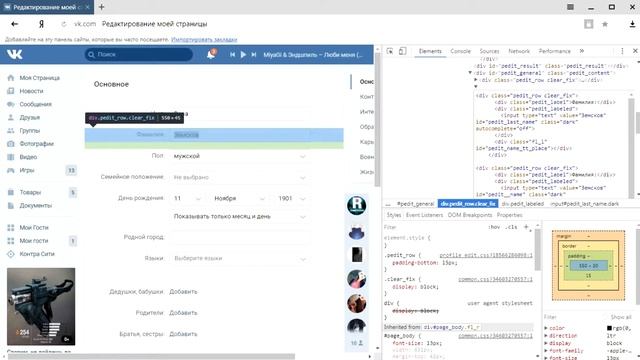Open the Языки selection dropdown
This screenshot has width=640, height=360.
[239, 258]
